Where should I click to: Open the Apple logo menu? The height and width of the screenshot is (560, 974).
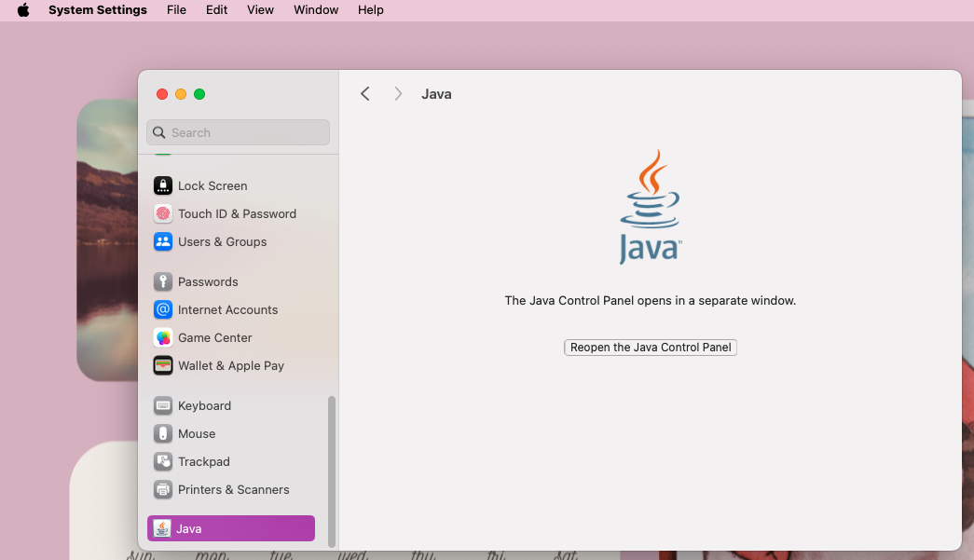pos(23,10)
